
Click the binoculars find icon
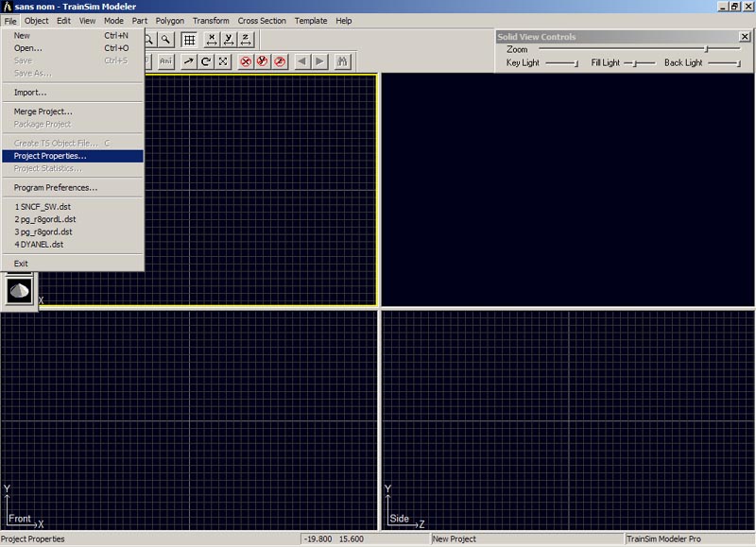point(343,61)
